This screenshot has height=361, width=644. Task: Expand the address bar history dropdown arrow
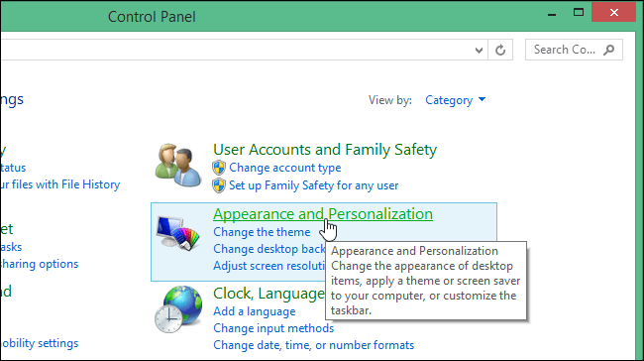[x=479, y=51]
